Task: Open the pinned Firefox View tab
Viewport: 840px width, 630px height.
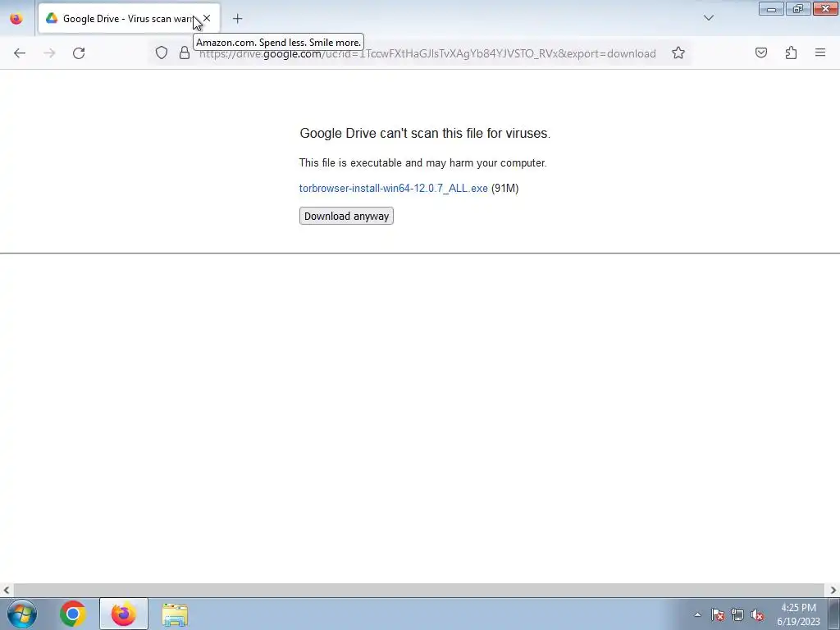Action: pyautogui.click(x=16, y=18)
